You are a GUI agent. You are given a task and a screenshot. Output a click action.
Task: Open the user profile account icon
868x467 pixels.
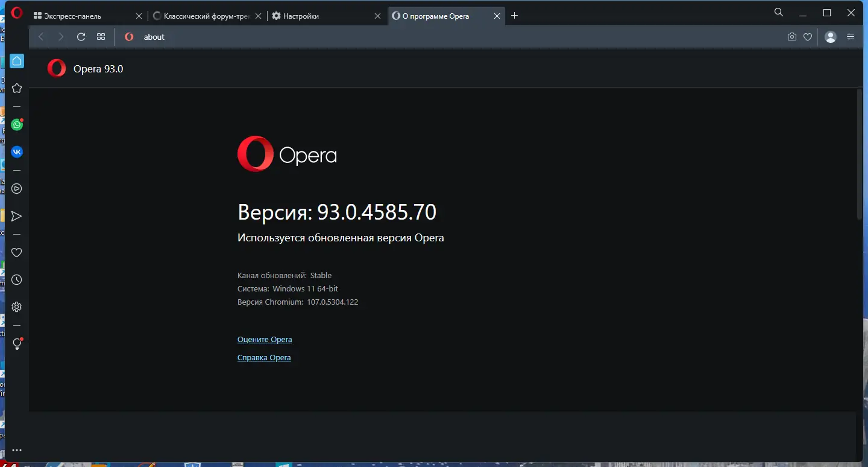coord(831,37)
